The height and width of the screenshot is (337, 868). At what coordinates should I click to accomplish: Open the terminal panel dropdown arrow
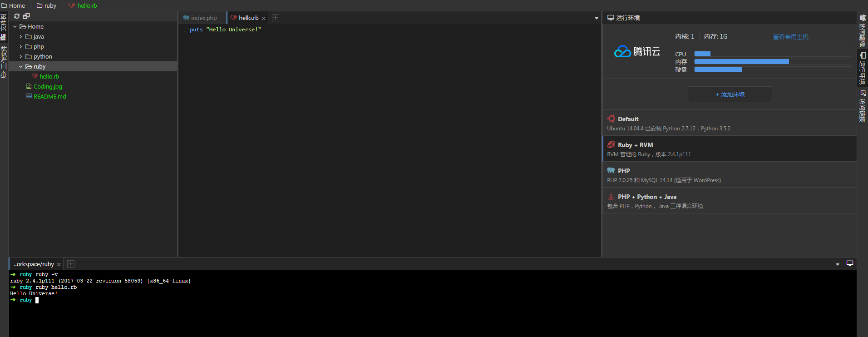(838, 264)
